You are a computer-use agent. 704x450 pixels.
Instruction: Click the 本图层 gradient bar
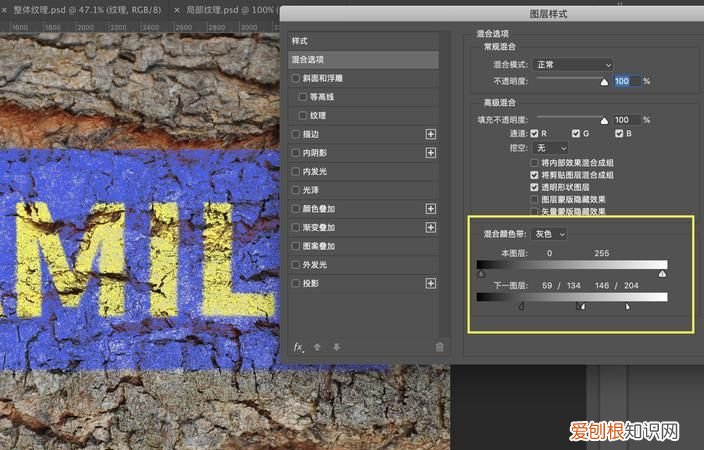(572, 265)
